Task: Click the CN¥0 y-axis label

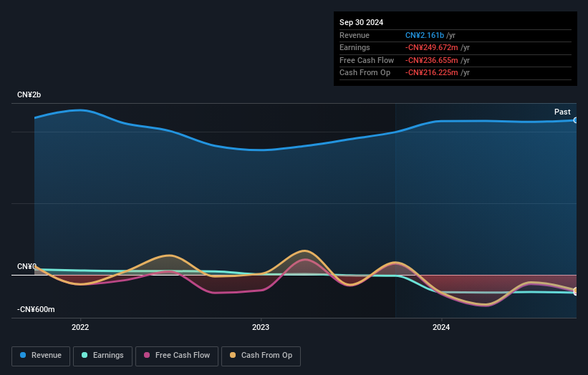Action: pos(26,266)
